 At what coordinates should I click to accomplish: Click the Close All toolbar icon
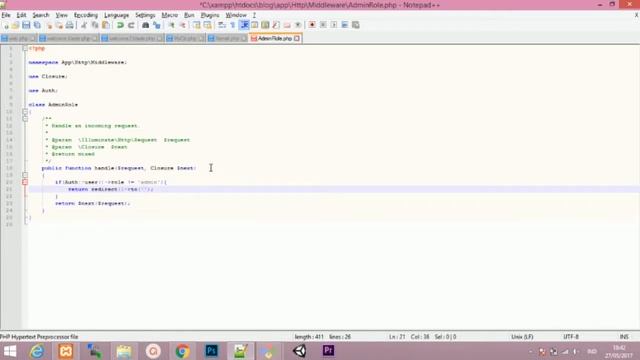pos(59,25)
